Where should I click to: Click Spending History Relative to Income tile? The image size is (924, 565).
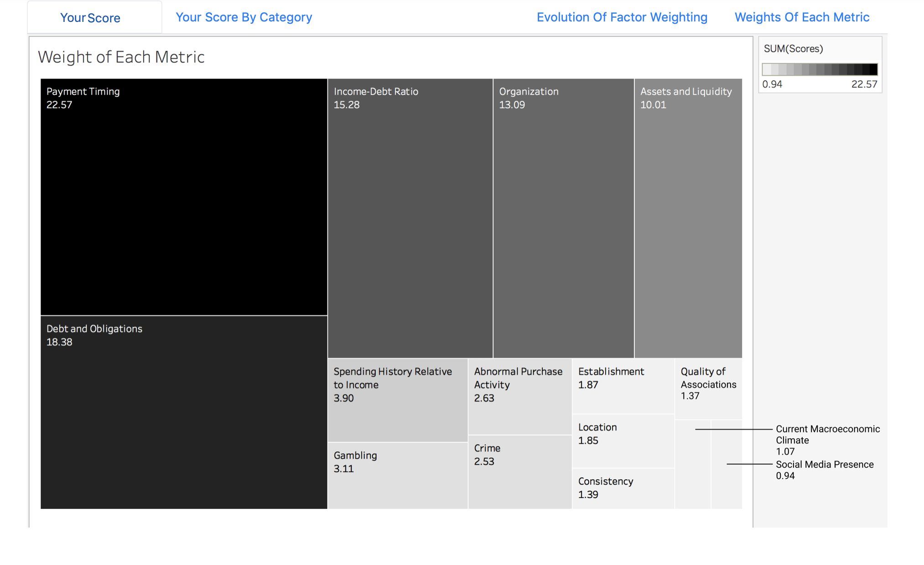tap(397, 400)
